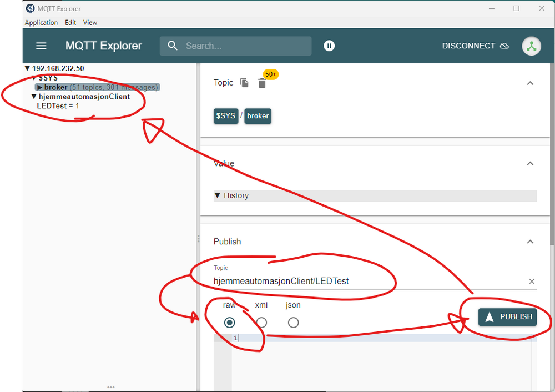
Task: Collapse the Topic panel
Action: [x=530, y=83]
